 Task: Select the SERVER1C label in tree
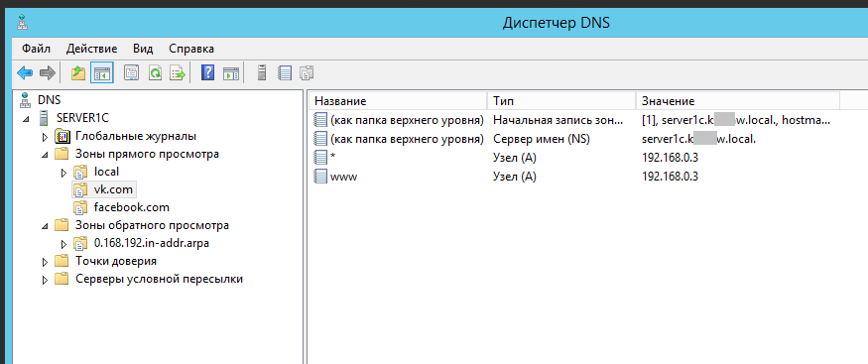tap(83, 118)
